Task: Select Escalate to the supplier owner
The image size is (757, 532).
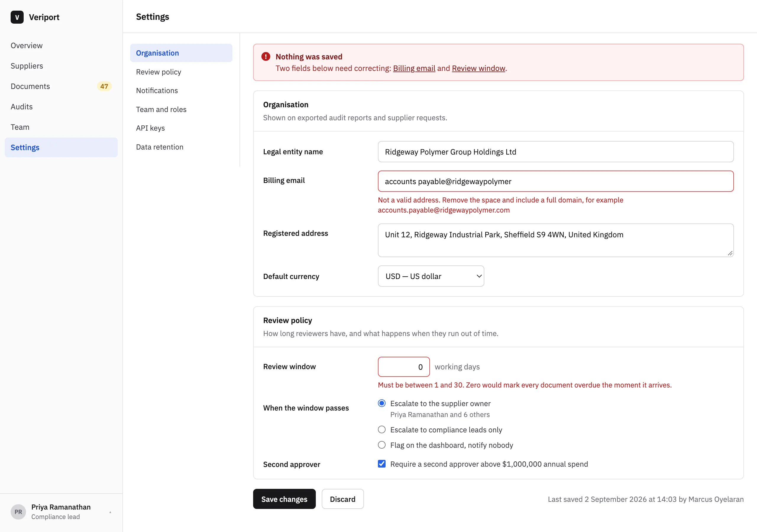Action: (382, 403)
